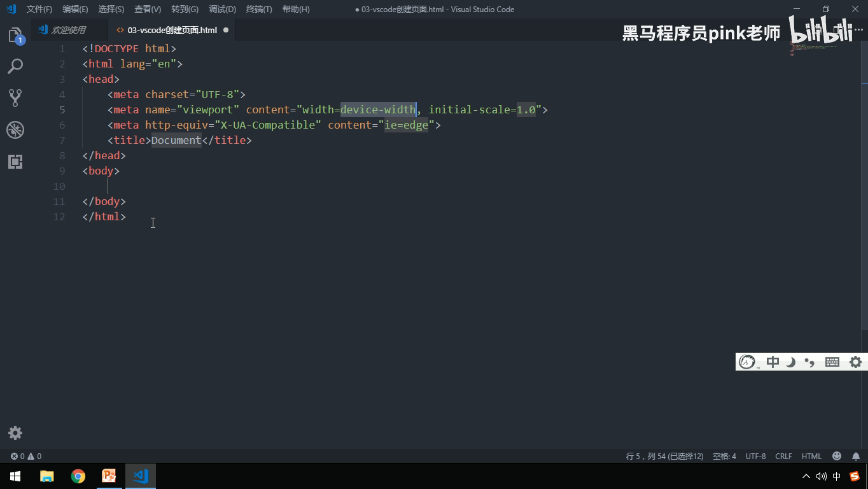Viewport: 868px width, 489px height.
Task: Open the notifications bell in status bar
Action: [x=856, y=456]
